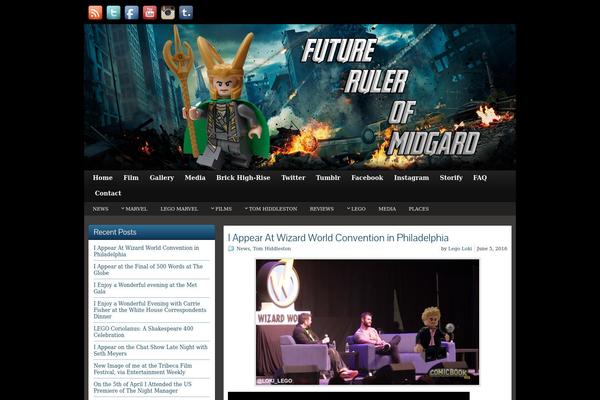Expand the TOM HIDDLESTON category dropdown
This screenshot has height=400, width=600.
tap(271, 209)
